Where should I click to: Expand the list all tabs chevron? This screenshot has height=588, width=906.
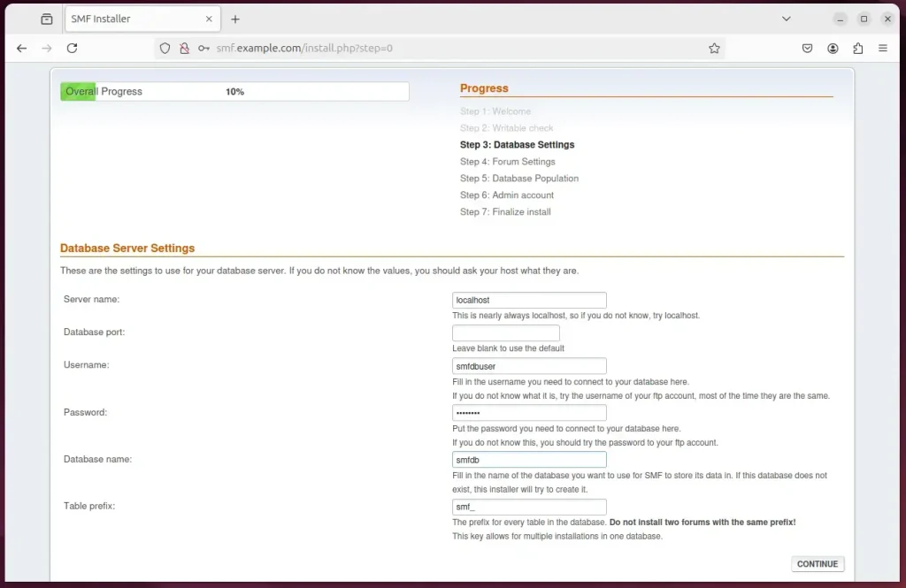coord(787,19)
